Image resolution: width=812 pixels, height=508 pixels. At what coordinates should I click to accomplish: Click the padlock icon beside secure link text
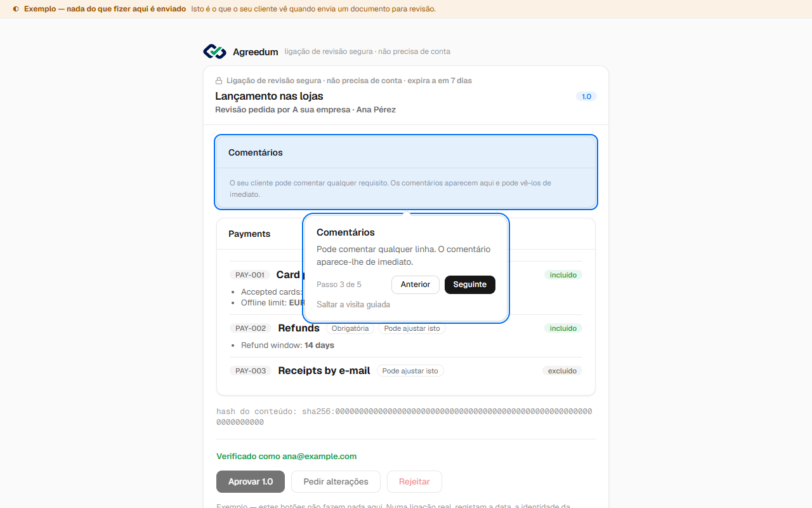coord(219,81)
